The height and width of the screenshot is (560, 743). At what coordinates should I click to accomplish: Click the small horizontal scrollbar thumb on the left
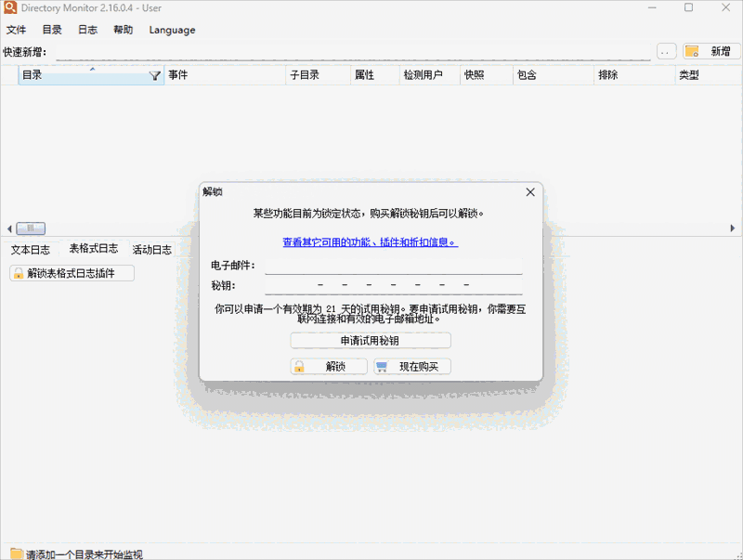click(x=31, y=228)
